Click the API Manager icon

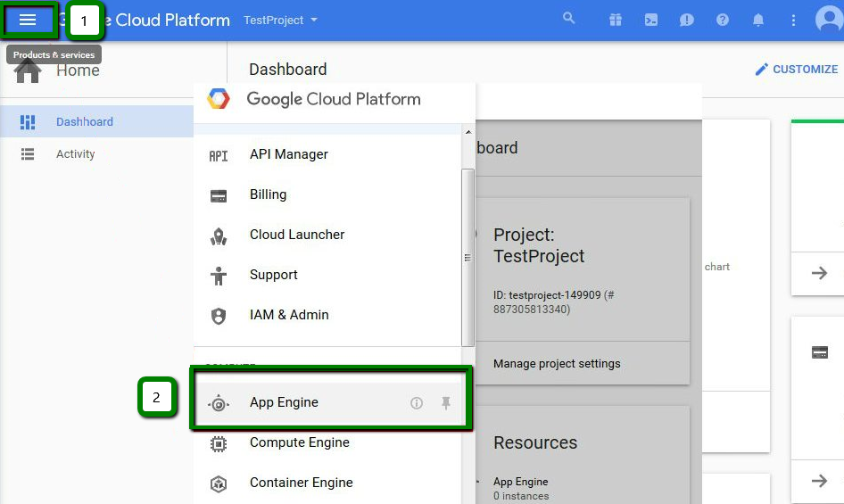pos(218,155)
